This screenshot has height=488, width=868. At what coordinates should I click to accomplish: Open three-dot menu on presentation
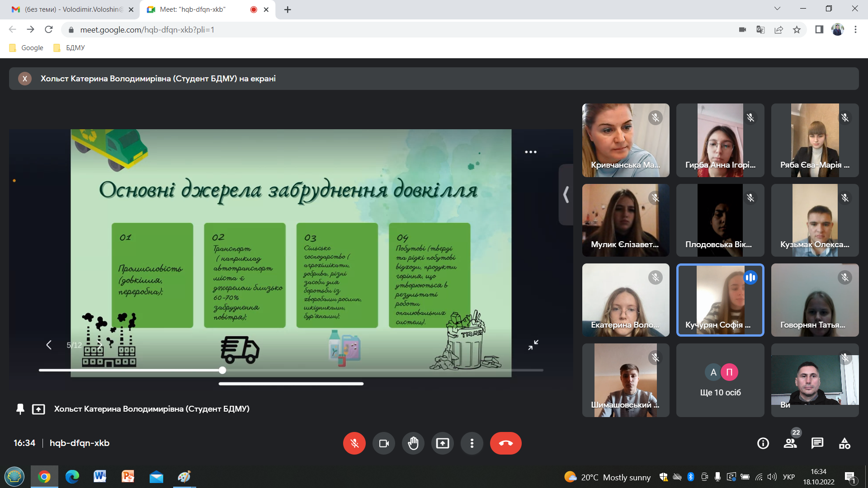[x=531, y=152]
